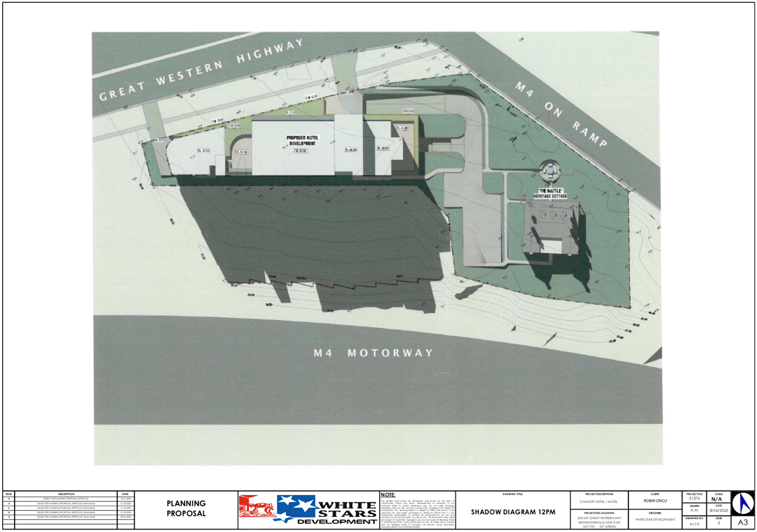Click the revision table in title block
Image resolution: width=757 pixels, height=532 pixels.
point(68,509)
